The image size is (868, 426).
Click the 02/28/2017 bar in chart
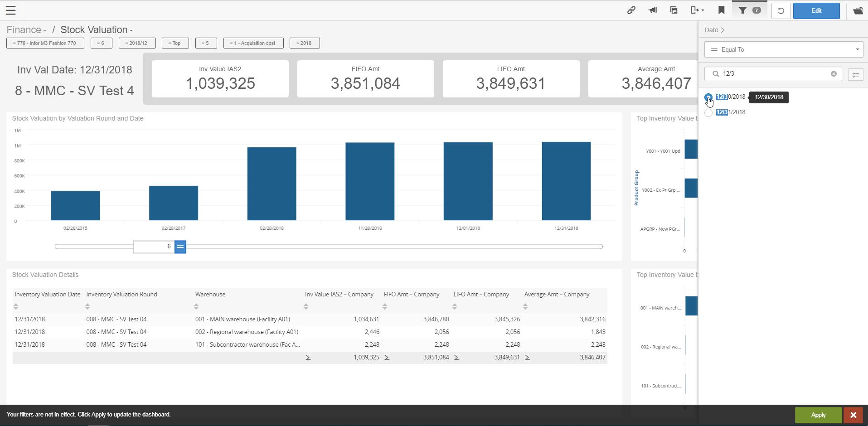[174, 203]
